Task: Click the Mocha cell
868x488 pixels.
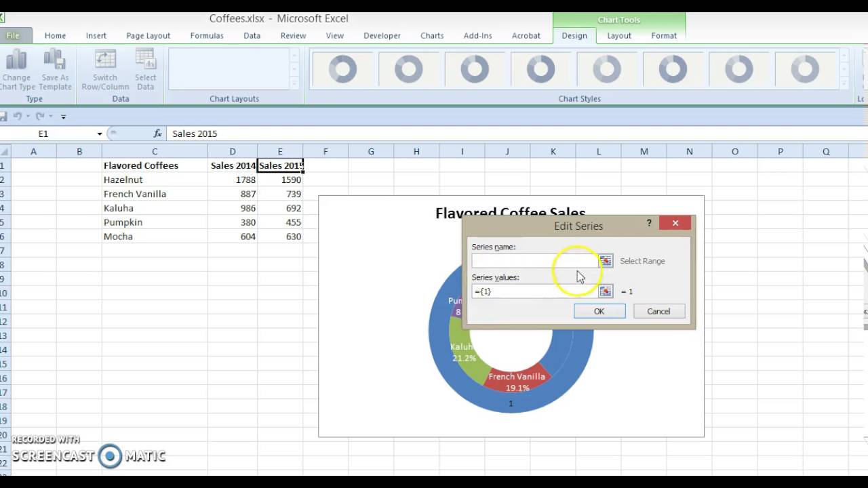Action: pos(155,237)
